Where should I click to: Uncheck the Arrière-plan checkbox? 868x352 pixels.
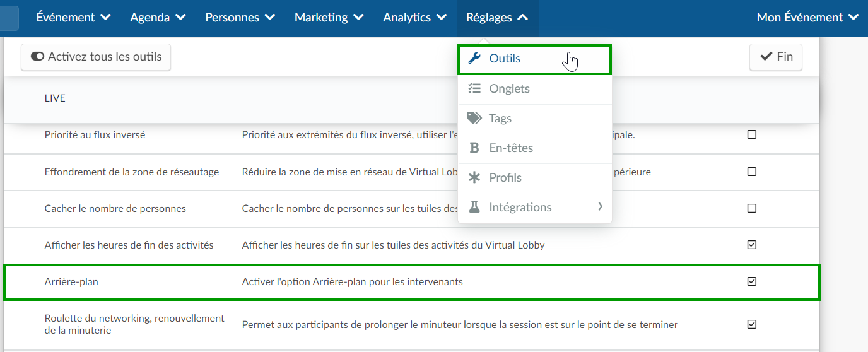click(x=751, y=281)
